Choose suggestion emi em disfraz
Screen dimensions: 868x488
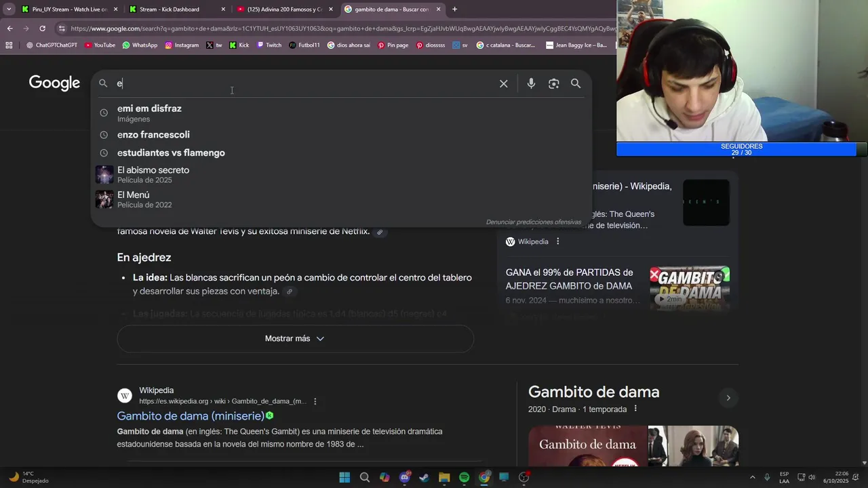point(340,113)
